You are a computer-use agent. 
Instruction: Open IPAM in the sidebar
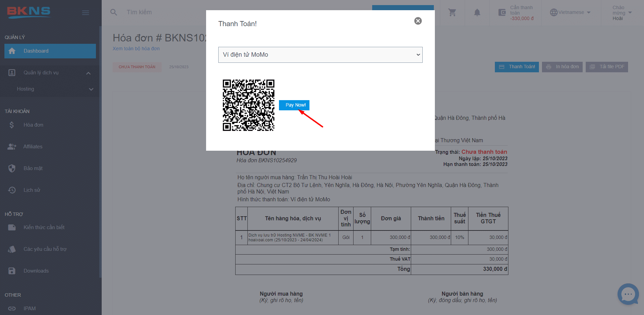click(x=29, y=309)
